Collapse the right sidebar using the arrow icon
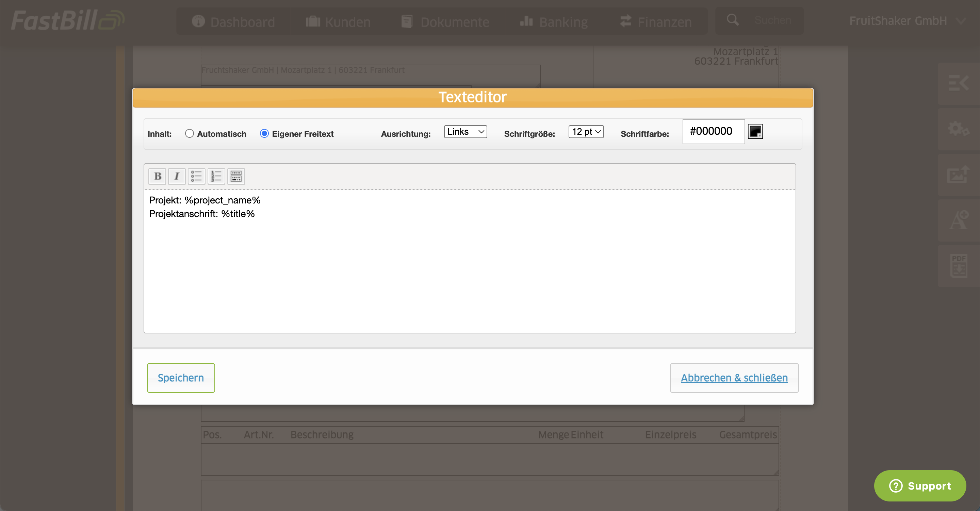 [958, 83]
